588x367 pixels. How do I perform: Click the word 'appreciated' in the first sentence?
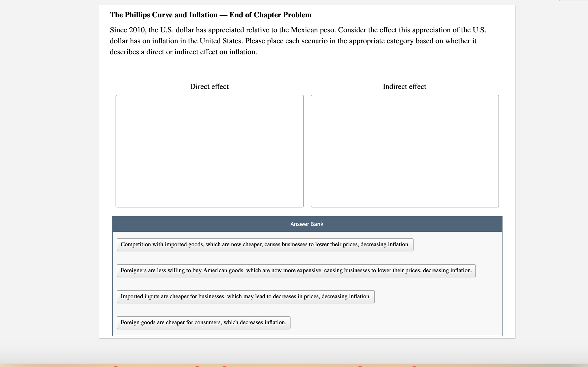[226, 30]
